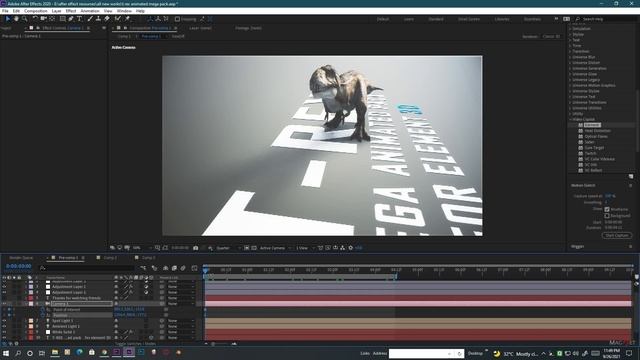Open the File menu
The image size is (640, 360).
5,11
